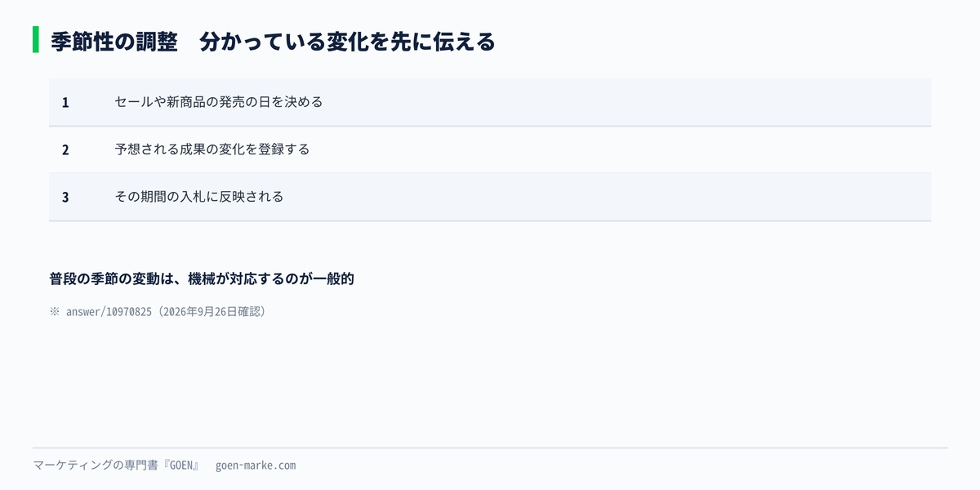
Task: Open the answer/10970825 reference
Action: tap(109, 312)
